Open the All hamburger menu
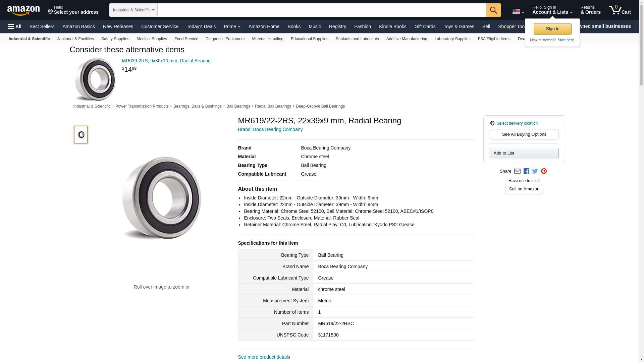The width and height of the screenshot is (644, 362). point(15,26)
